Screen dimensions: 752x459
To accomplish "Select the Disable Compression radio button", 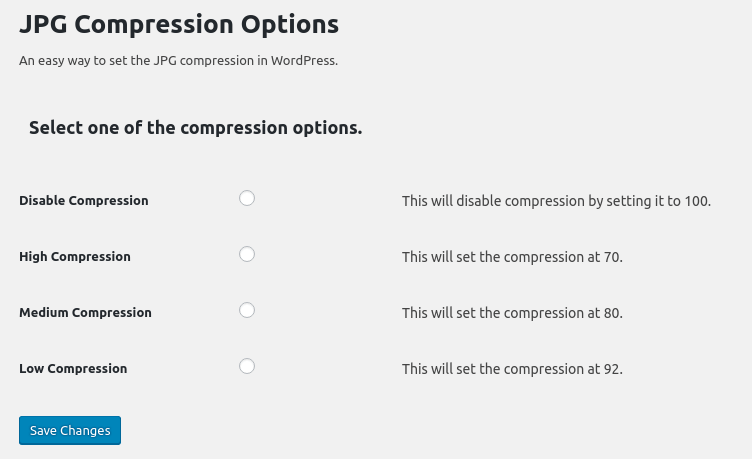I will coord(247,198).
